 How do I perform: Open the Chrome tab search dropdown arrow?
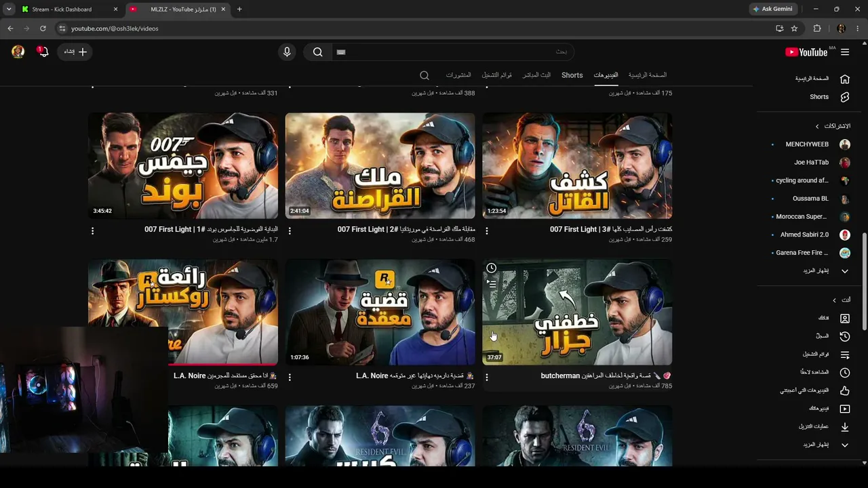9,9
